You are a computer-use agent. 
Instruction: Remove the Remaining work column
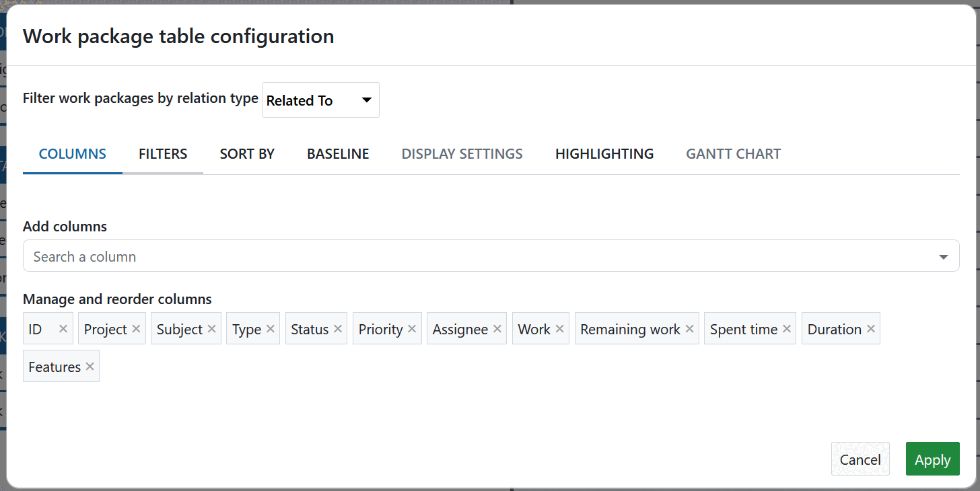(x=689, y=328)
